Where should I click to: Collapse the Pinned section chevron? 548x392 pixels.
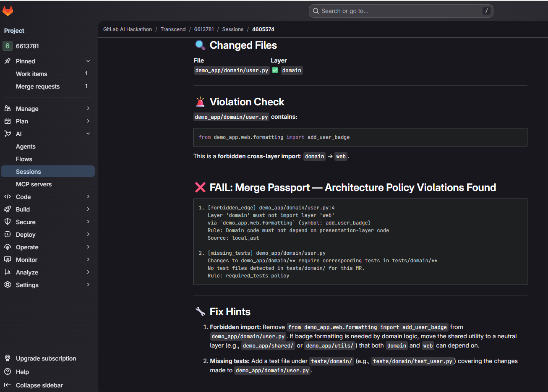click(88, 61)
